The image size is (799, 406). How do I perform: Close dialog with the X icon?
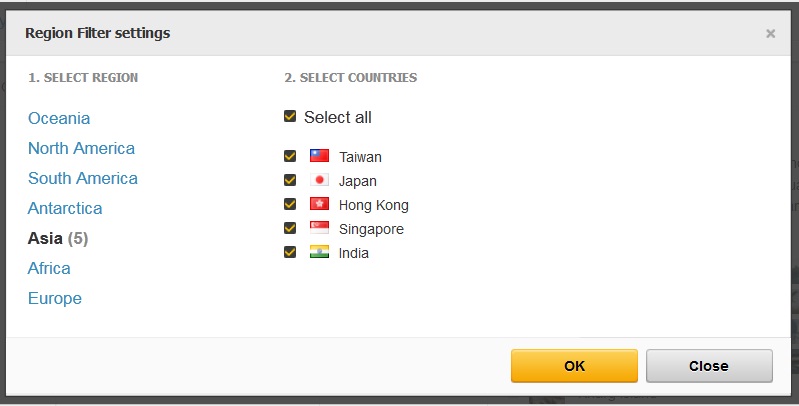tap(770, 34)
